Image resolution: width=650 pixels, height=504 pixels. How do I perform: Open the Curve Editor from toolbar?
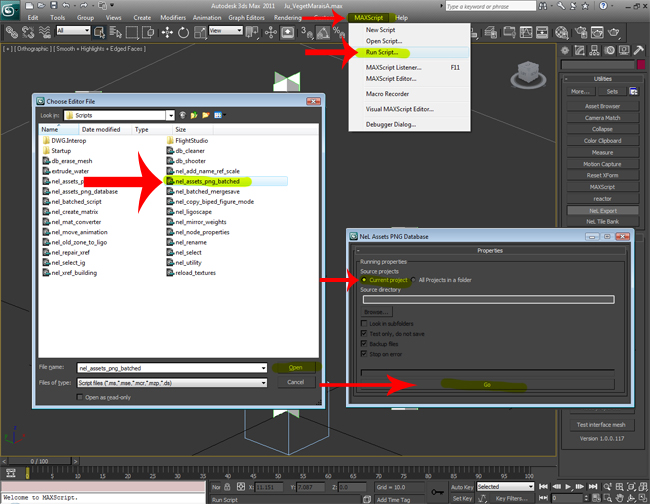tap(526, 32)
